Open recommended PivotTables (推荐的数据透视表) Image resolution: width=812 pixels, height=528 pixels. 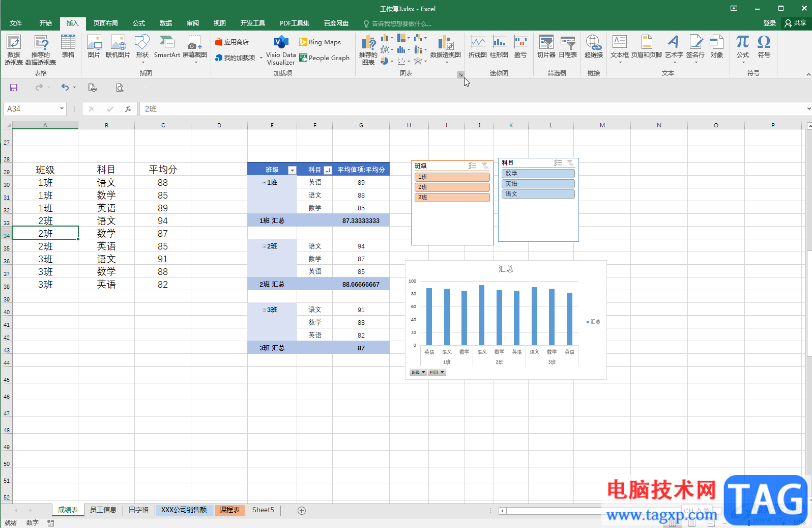pyautogui.click(x=41, y=50)
